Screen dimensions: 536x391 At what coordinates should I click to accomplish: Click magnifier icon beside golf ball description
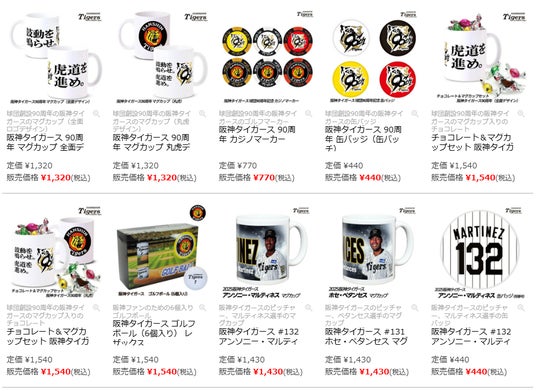tap(203, 308)
